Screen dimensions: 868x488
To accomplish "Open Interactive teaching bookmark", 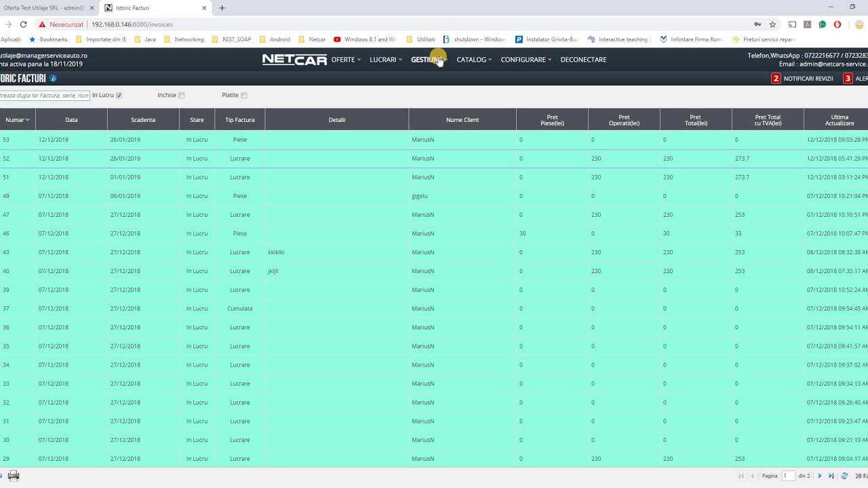I will pyautogui.click(x=618, y=39).
